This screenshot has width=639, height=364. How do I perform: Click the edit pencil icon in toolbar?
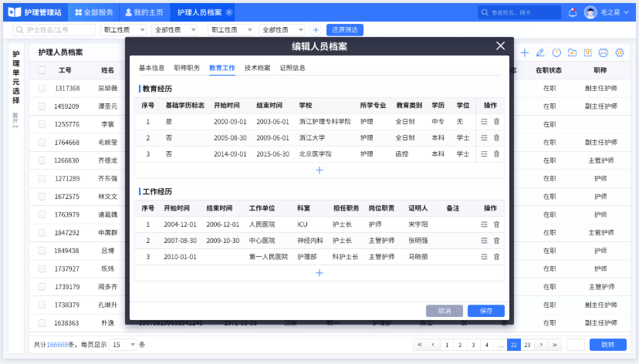tap(540, 52)
